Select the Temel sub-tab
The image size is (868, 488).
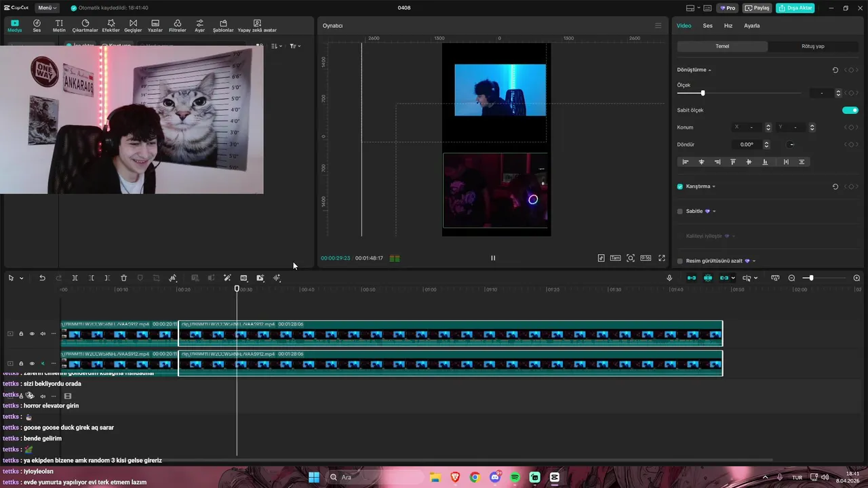(x=722, y=46)
